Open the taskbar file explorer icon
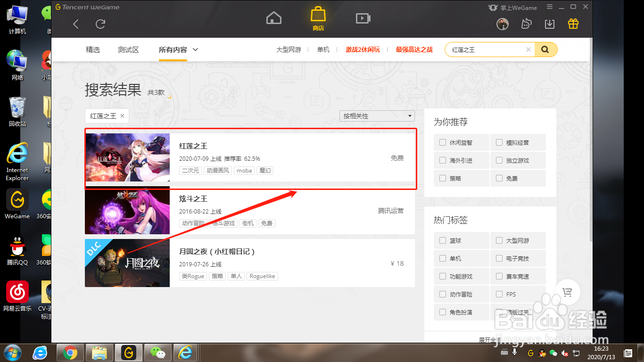Screen dimensions: 644x362 pos(99,353)
